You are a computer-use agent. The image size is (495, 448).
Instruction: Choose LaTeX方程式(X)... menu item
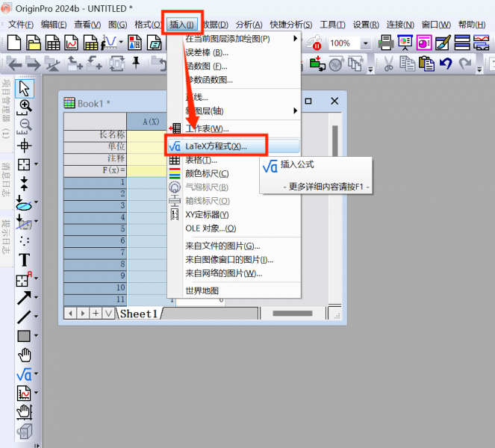(x=234, y=146)
